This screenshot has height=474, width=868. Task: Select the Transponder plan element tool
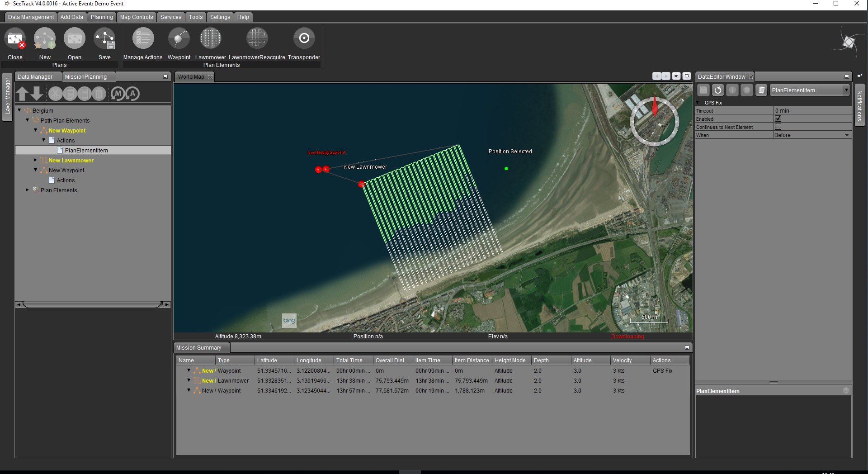coord(304,39)
